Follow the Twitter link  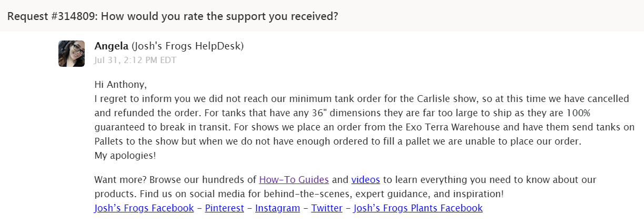pos(327,208)
